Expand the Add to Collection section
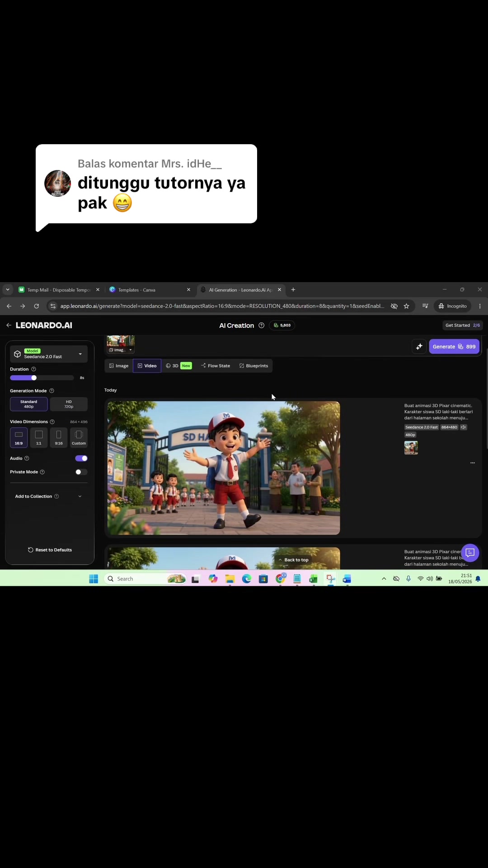The height and width of the screenshot is (868, 488). coord(49,496)
